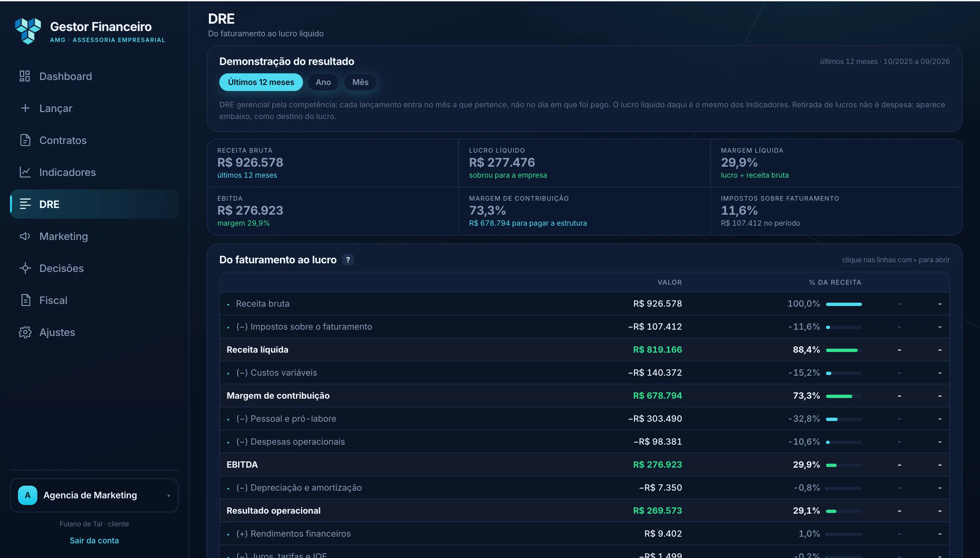Go to the Lançar menu item
The image size is (980, 558).
[94, 108]
